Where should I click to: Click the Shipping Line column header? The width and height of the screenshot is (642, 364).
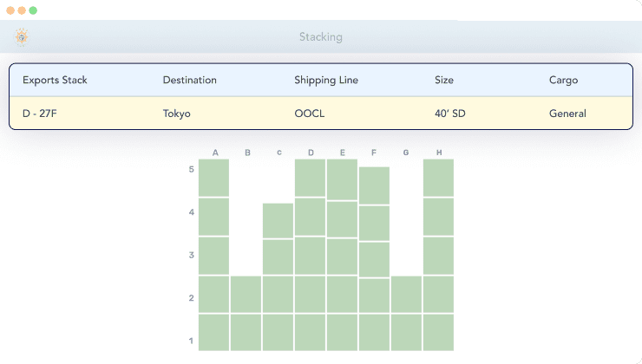click(x=325, y=81)
